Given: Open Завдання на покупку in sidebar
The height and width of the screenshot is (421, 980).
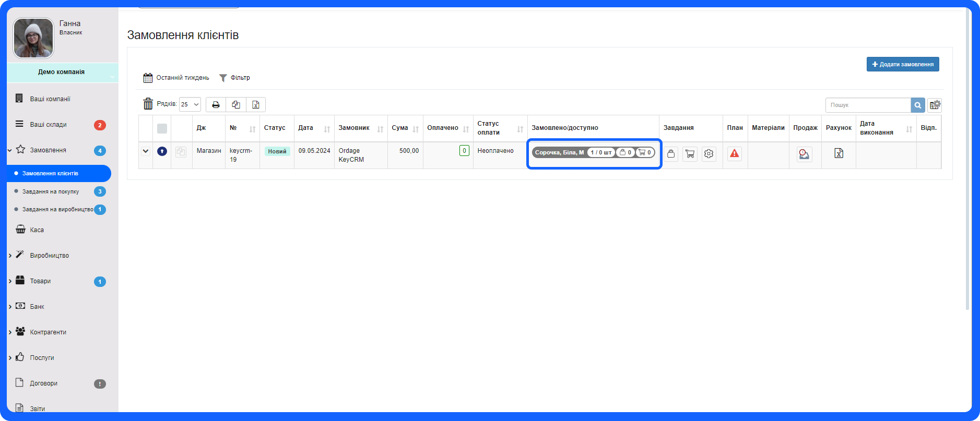Looking at the screenshot, I should (x=51, y=191).
